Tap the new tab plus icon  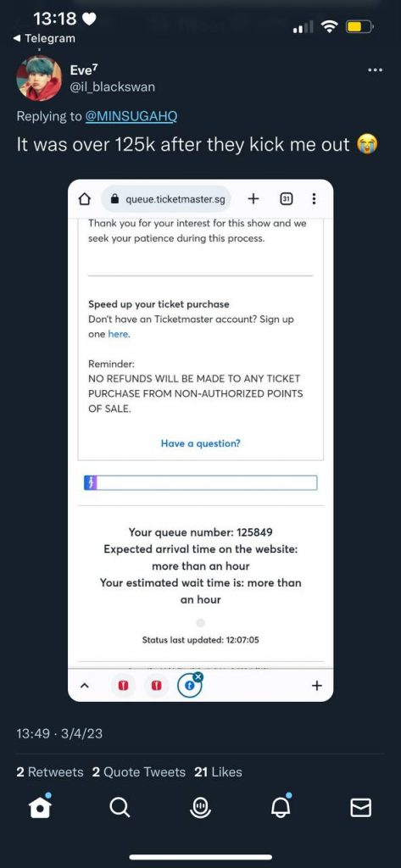(253, 198)
